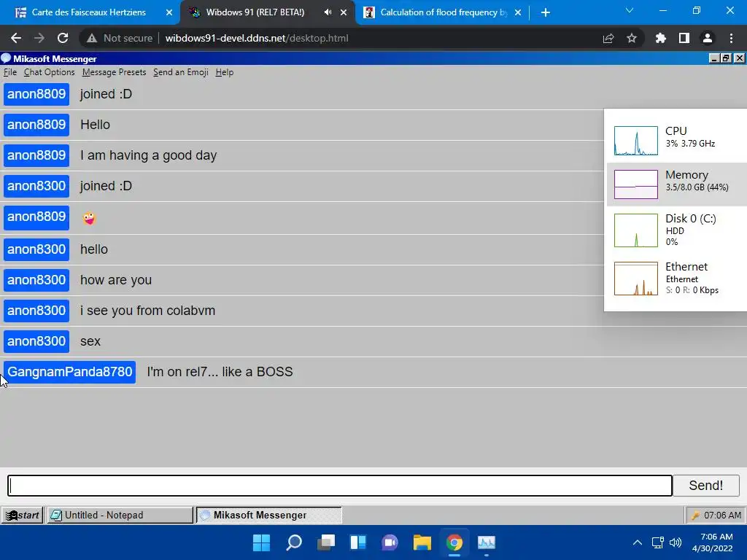747x560 pixels.
Task: Click the share page icon
Action: (608, 38)
